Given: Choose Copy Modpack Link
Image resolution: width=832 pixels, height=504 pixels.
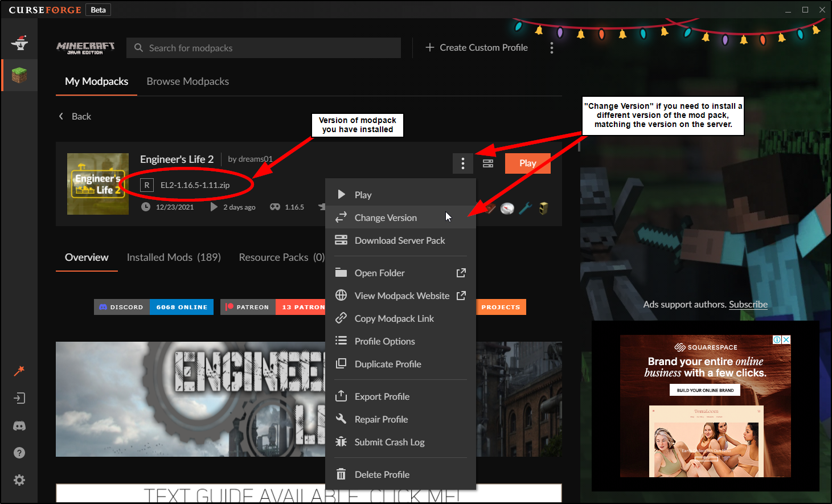Looking at the screenshot, I should (400, 318).
